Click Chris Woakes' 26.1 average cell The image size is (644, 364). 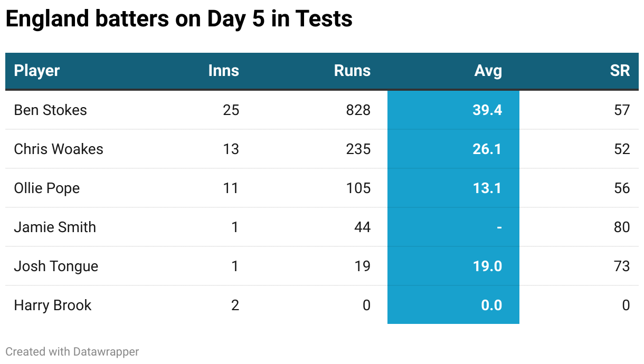point(487,149)
